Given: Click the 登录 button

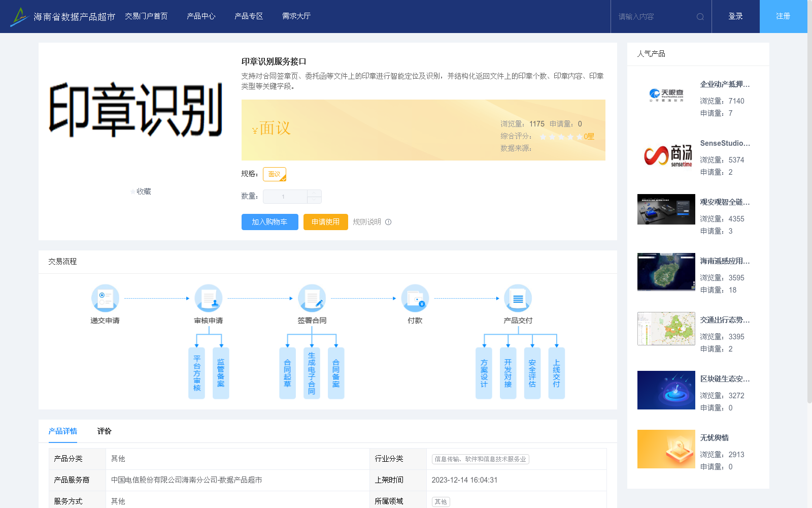Looking at the screenshot, I should [736, 16].
